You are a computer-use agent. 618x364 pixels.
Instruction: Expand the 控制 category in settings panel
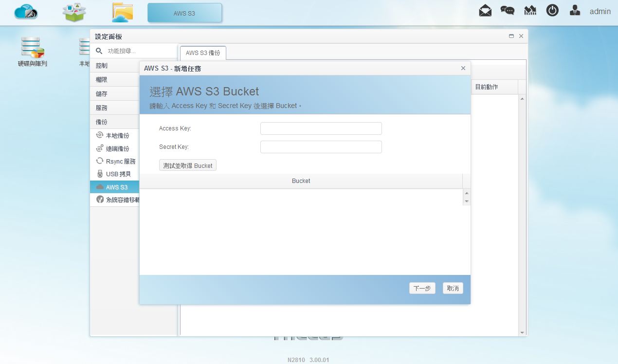point(115,66)
